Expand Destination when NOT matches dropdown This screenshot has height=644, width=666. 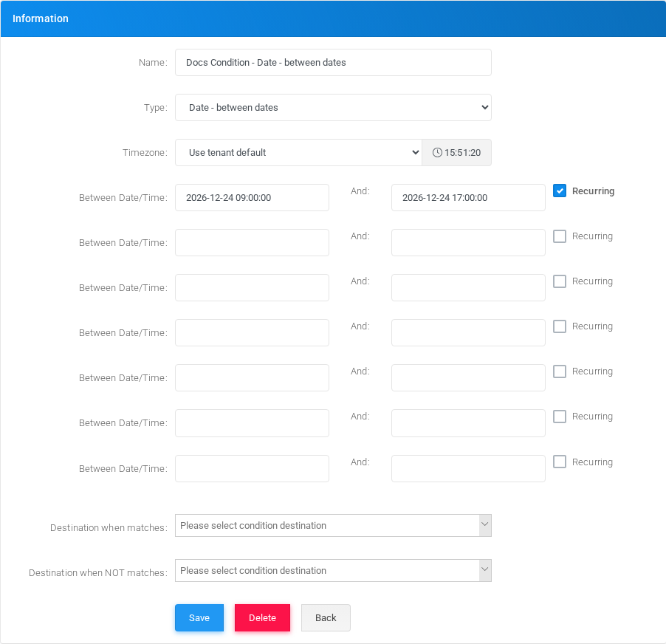coord(333,570)
